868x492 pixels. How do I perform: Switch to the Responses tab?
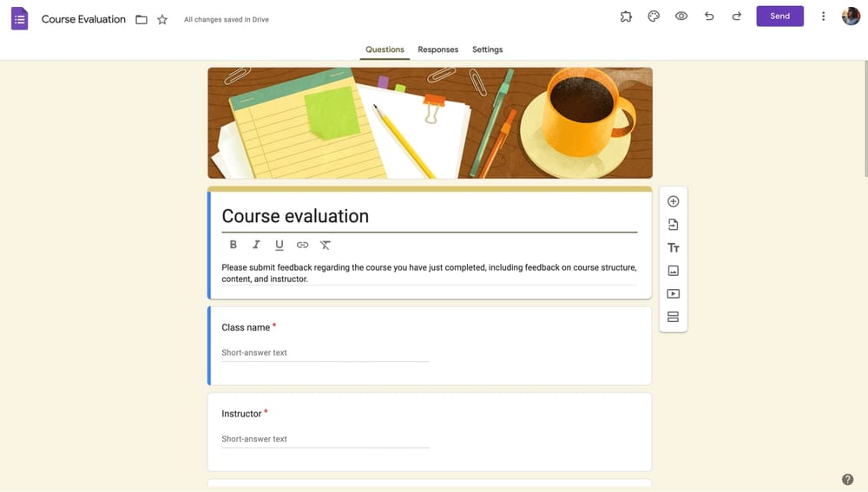(x=437, y=49)
